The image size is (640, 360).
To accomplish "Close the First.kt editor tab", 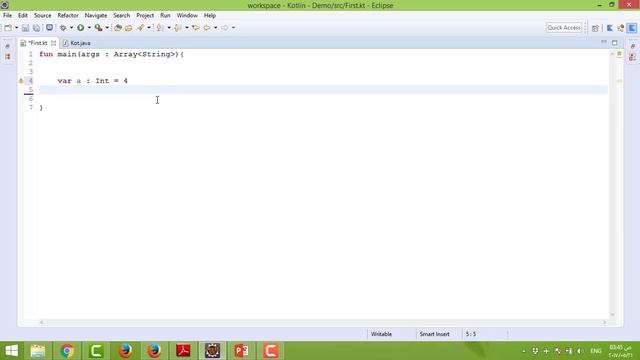I will [x=53, y=43].
